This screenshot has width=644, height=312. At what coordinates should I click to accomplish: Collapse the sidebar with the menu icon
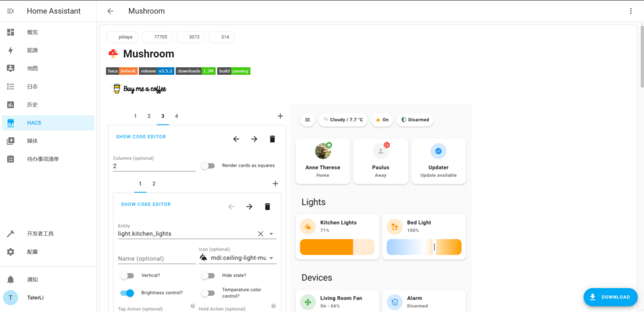(x=11, y=11)
